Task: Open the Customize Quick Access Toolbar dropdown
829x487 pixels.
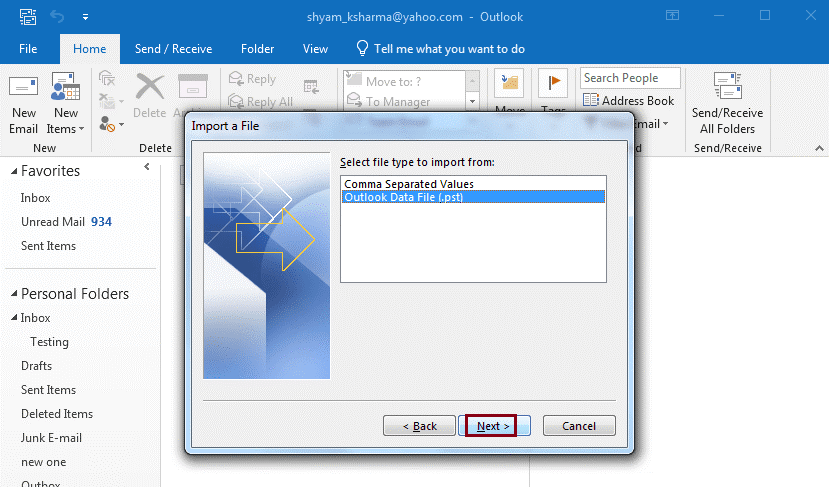Action: (x=85, y=17)
